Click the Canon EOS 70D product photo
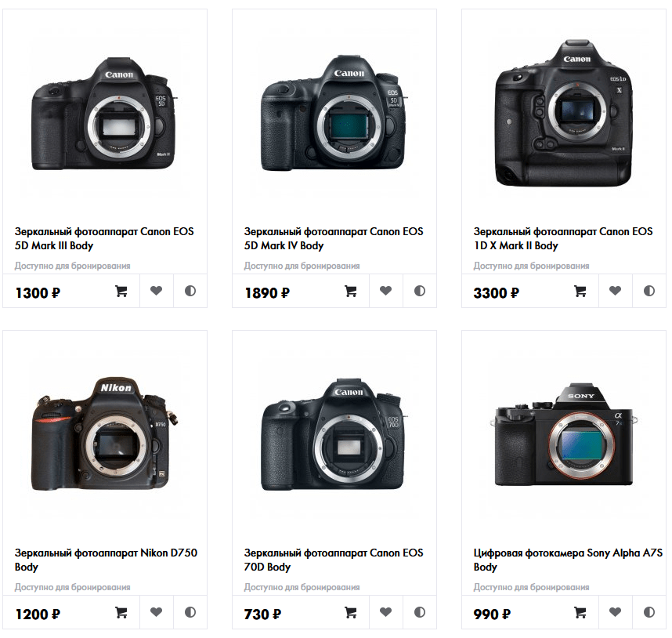The width and height of the screenshot is (672, 638). click(x=334, y=434)
